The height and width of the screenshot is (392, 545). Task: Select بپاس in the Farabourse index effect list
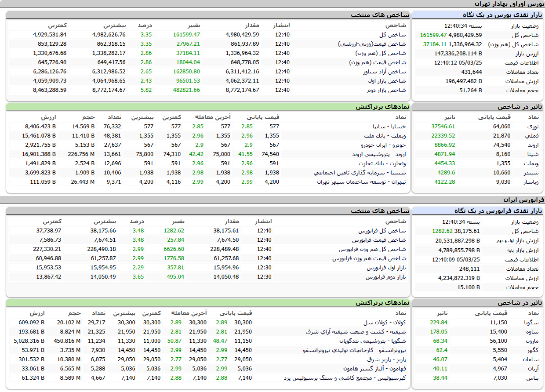532,378
